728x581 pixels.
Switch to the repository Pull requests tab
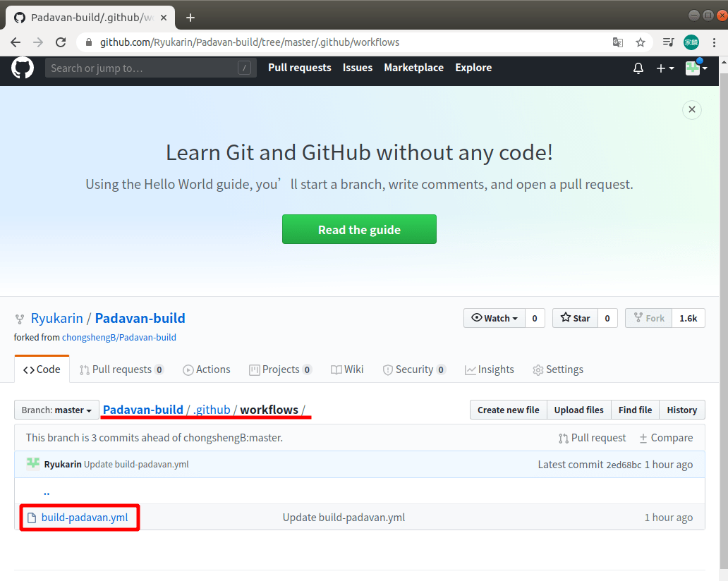pos(121,369)
